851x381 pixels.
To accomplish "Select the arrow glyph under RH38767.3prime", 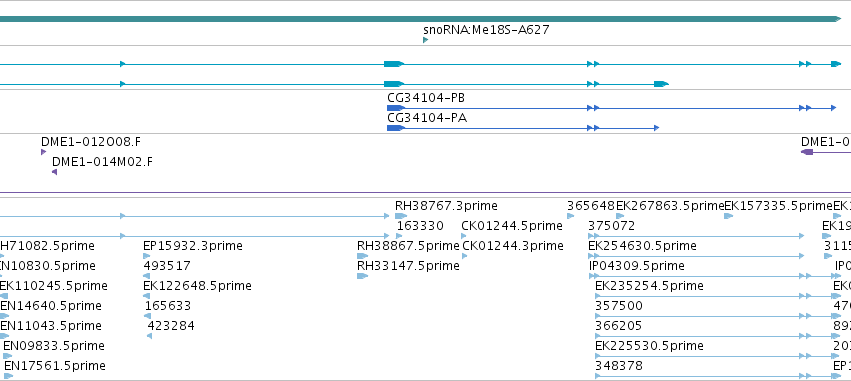I will click(401, 216).
